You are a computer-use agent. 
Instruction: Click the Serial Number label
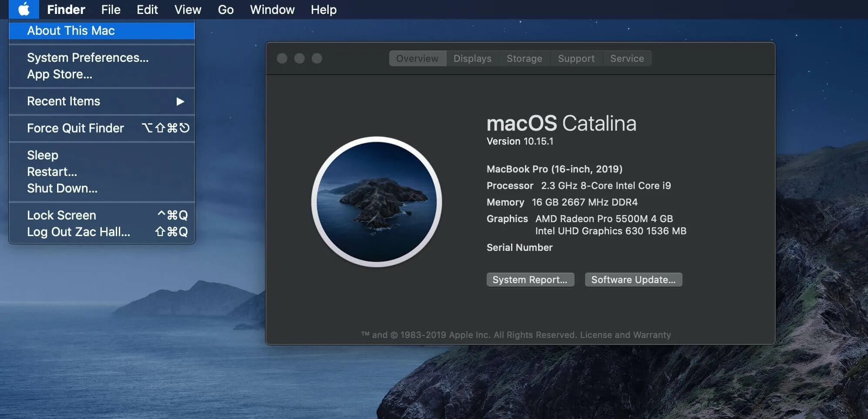520,247
